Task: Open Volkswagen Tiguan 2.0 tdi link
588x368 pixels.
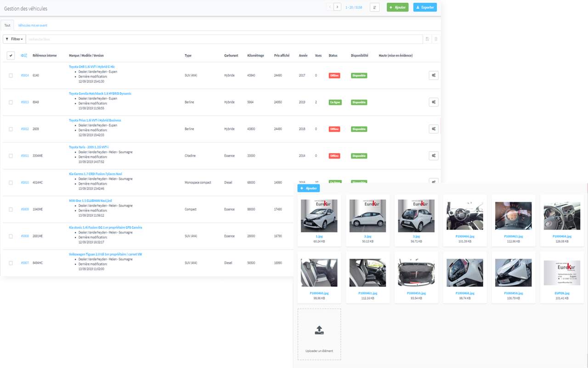Action: coord(105,254)
